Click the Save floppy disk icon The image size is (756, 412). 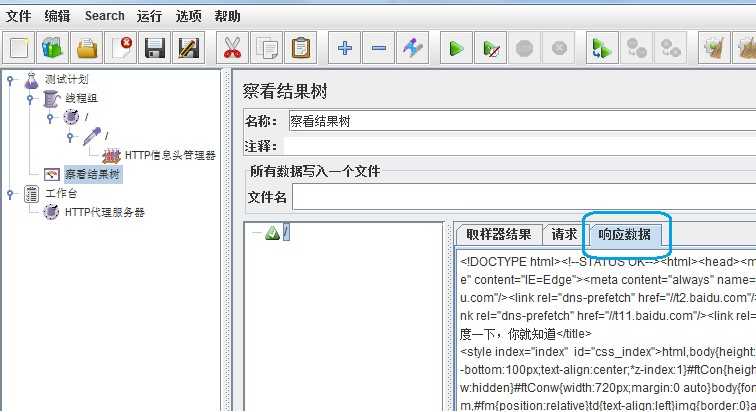(x=154, y=48)
